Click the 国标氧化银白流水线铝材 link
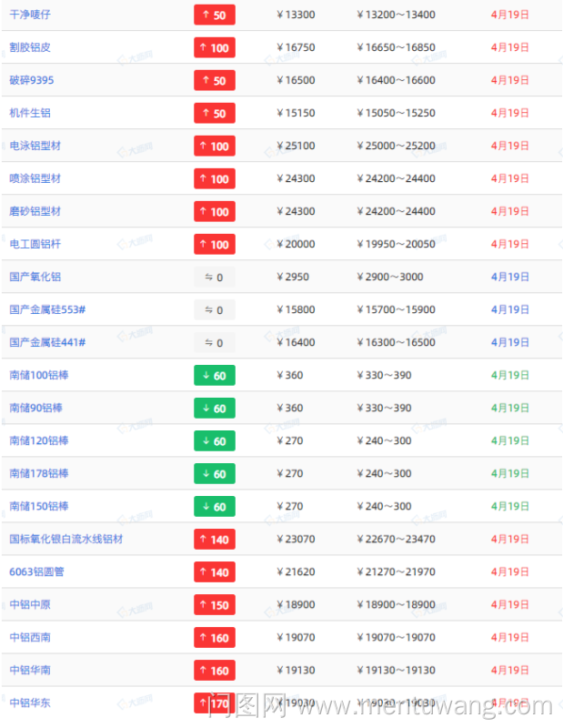 [x=66, y=539]
